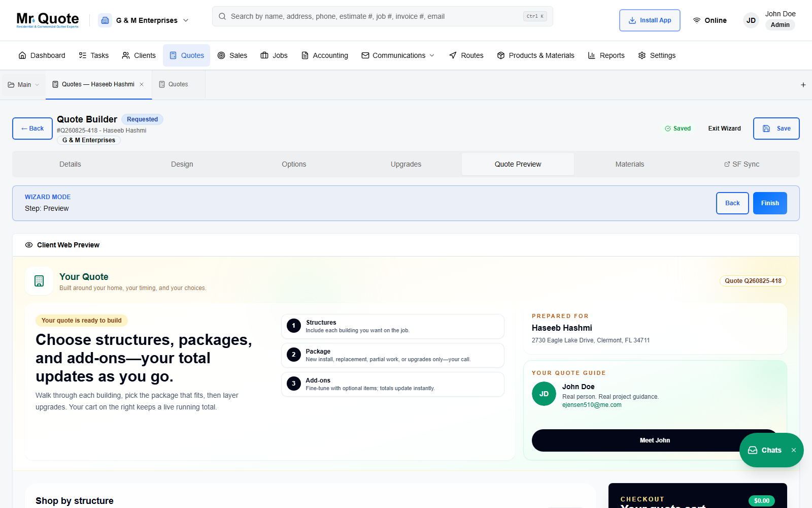Switch to the Details step tab

pos(70,164)
